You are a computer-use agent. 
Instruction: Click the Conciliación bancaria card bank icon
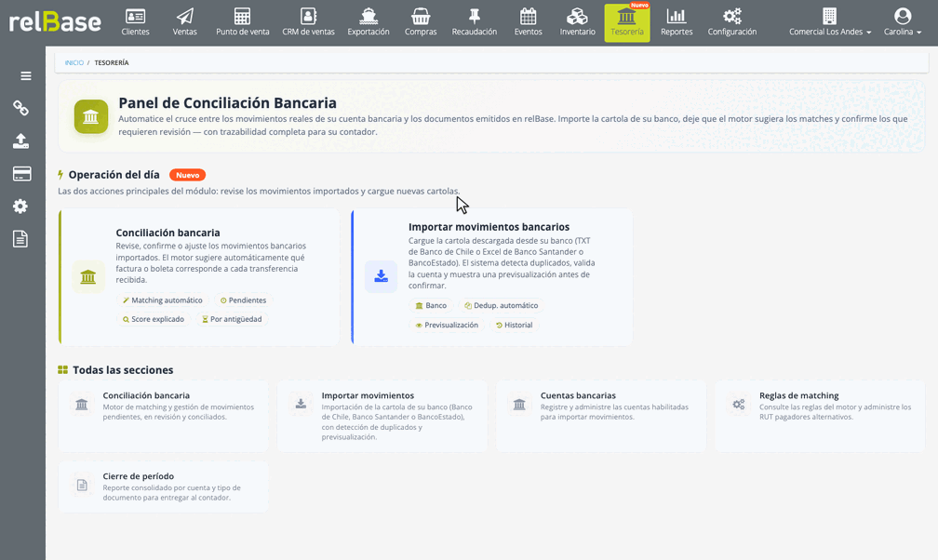[x=87, y=276]
